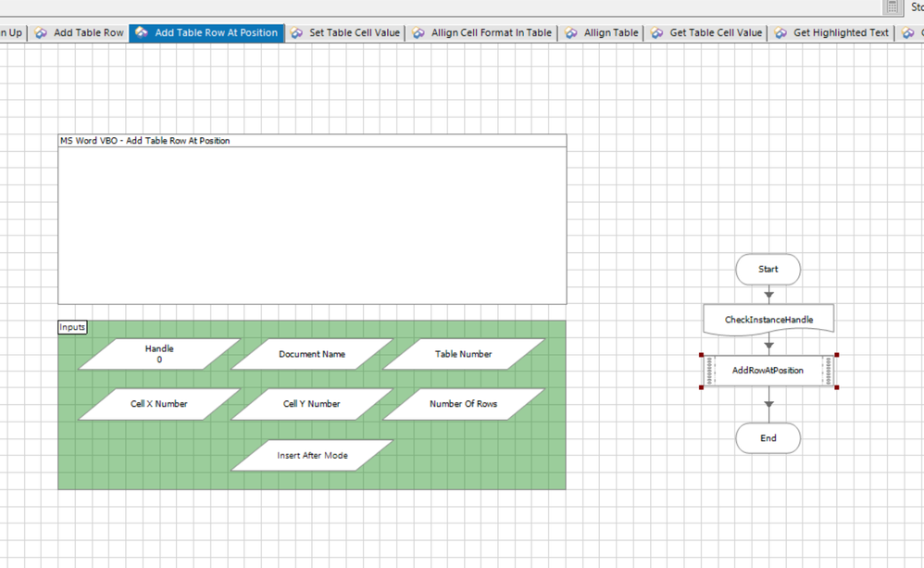Screen dimensions: 924x568
Task: Select the CheckInstanceHandle stage
Action: coord(768,320)
